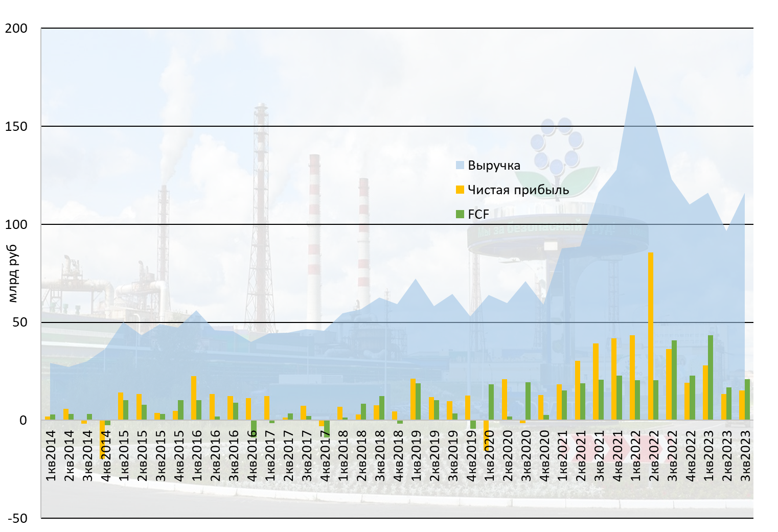This screenshot has width=778, height=532.
Task: Select the Выручка legend label
Action: pyautogui.click(x=494, y=166)
